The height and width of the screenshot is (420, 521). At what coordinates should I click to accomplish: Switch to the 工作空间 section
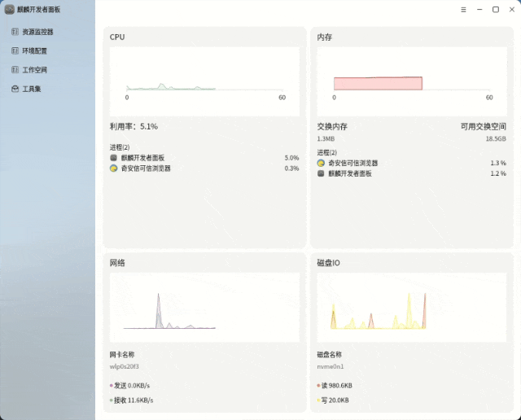tap(34, 70)
